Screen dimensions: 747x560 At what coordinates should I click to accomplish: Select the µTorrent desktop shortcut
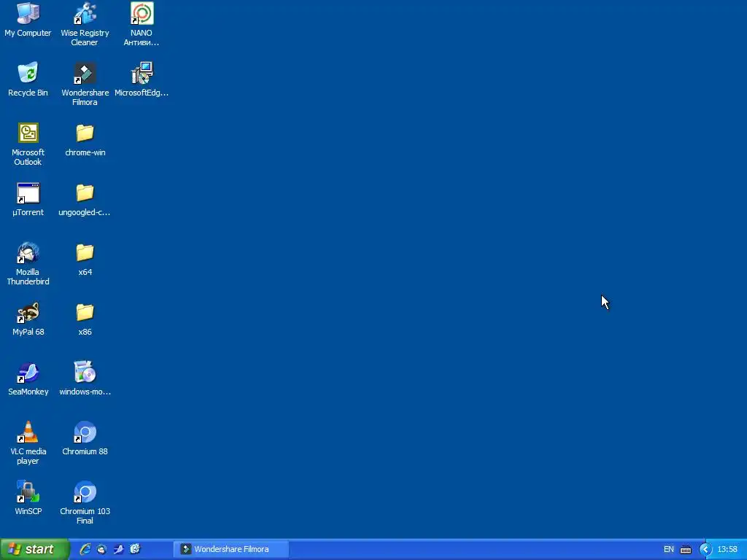tap(28, 200)
